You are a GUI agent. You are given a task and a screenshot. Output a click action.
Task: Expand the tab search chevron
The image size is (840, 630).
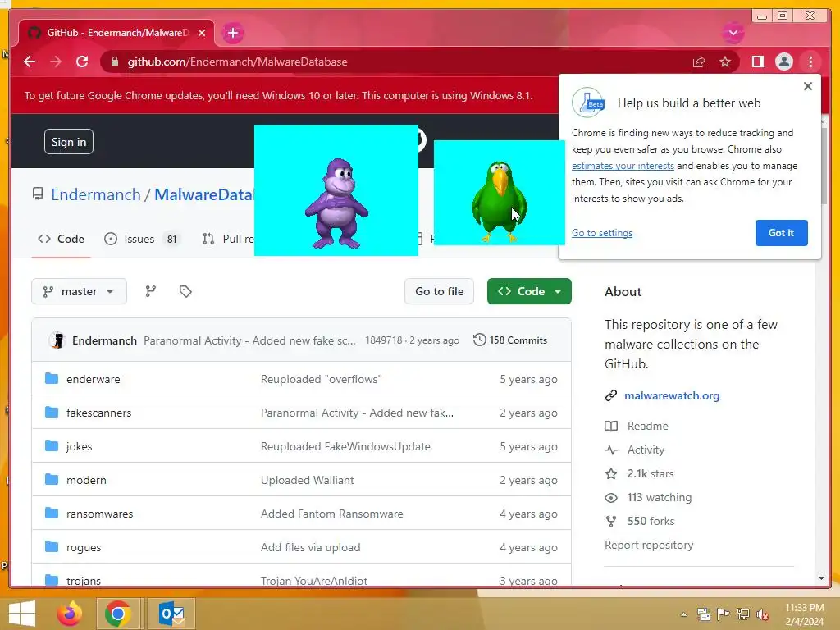click(x=733, y=33)
